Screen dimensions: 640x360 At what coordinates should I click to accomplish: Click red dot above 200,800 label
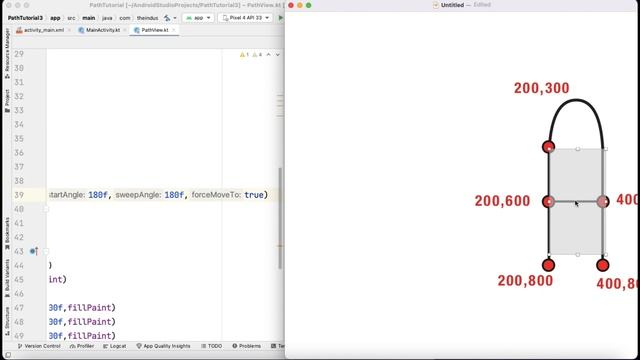click(548, 265)
